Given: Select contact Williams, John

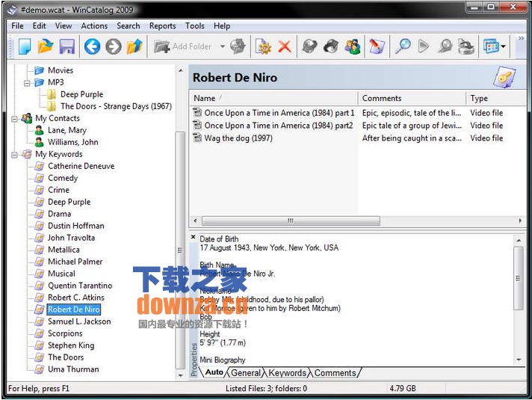Looking at the screenshot, I should (73, 142).
